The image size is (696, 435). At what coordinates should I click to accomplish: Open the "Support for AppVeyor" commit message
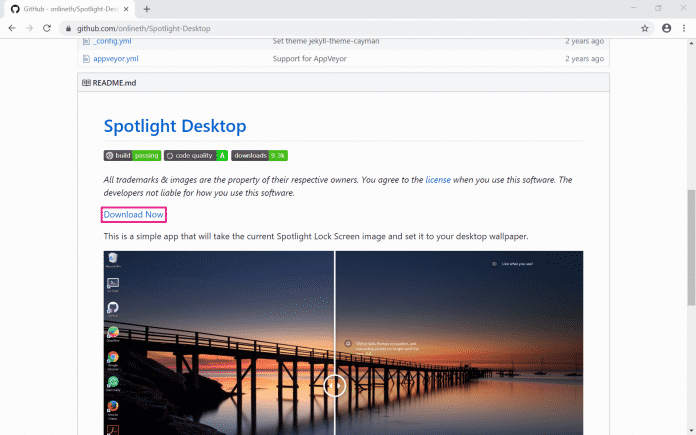pyautogui.click(x=315, y=59)
